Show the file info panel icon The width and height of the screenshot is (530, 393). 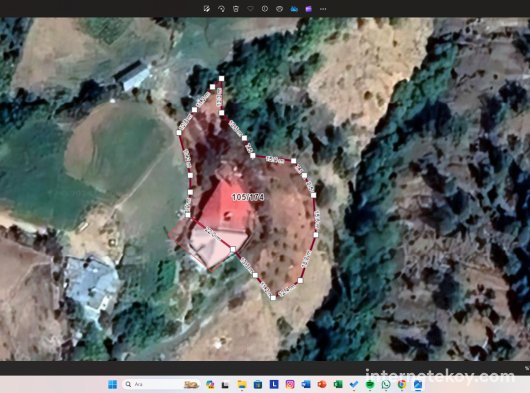tap(265, 9)
